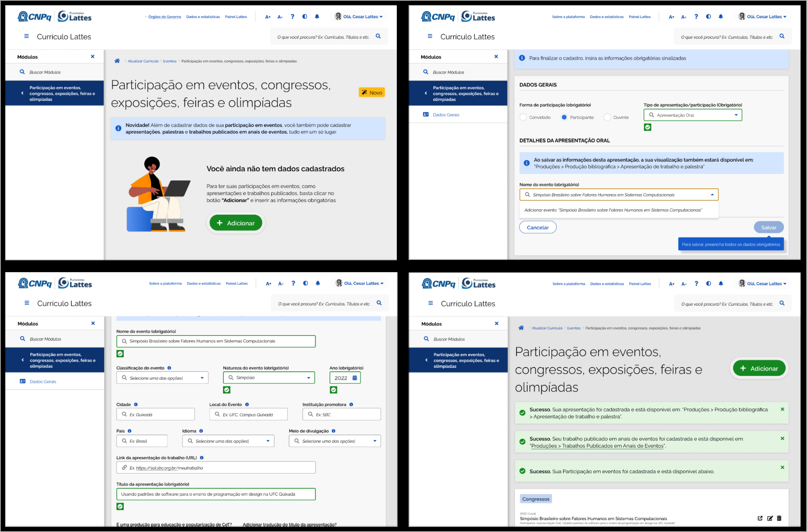
Task: Select the Convidado radio option
Action: point(523,117)
